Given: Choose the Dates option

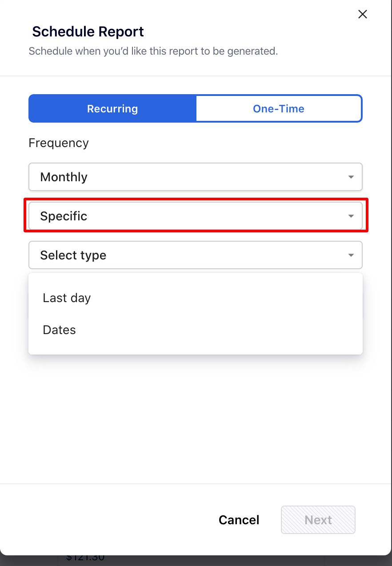Looking at the screenshot, I should [60, 330].
